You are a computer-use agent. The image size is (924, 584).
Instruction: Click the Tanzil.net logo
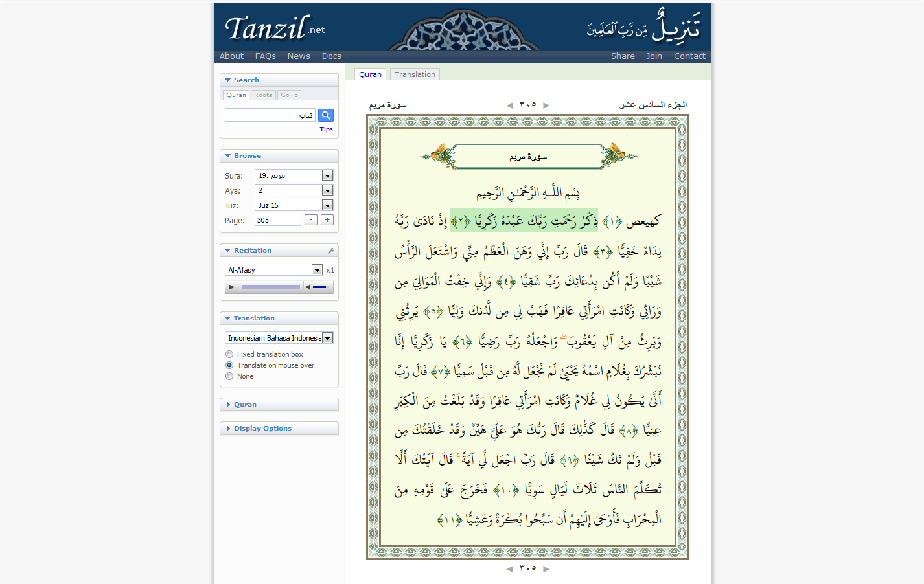pyautogui.click(x=275, y=28)
